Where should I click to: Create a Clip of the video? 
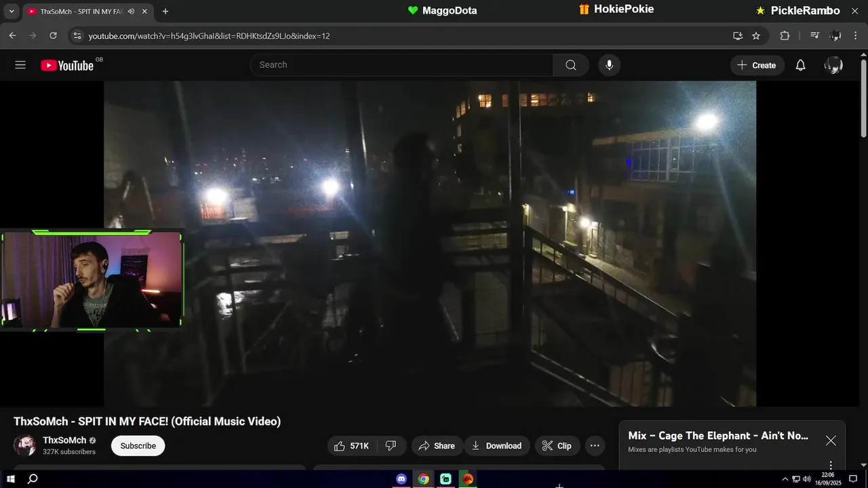point(557,446)
